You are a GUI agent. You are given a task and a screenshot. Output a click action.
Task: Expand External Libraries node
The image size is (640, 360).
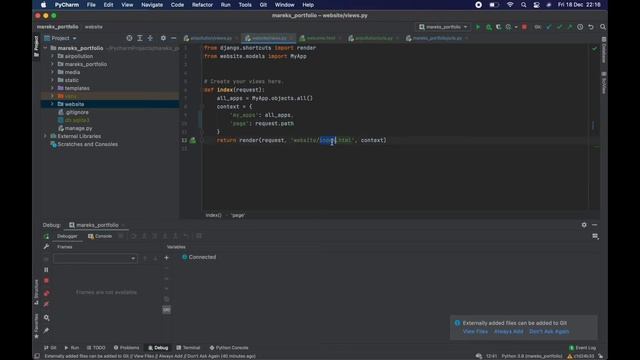point(45,136)
